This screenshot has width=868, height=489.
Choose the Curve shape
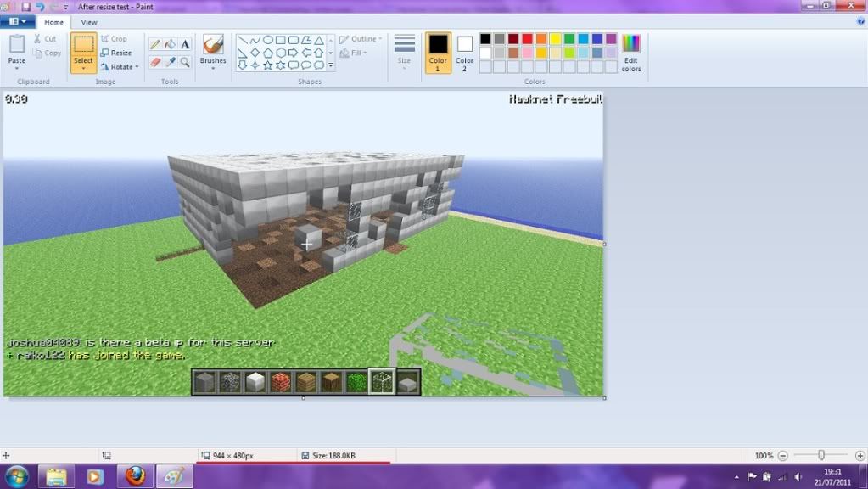click(255, 40)
